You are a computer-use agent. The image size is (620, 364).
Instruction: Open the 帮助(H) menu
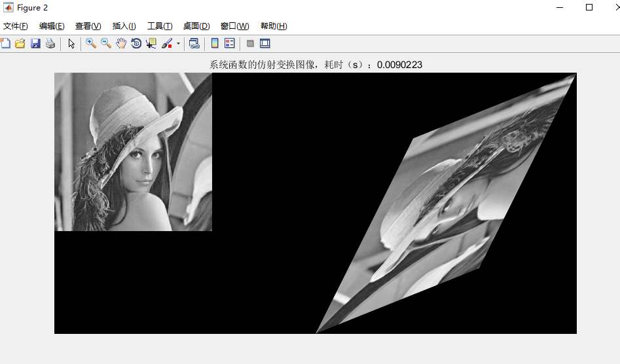(274, 26)
